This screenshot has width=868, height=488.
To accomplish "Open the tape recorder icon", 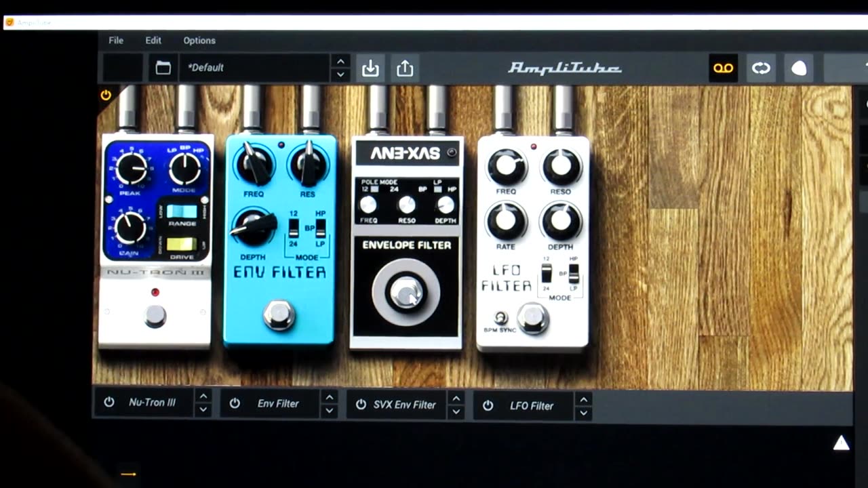I will point(723,68).
